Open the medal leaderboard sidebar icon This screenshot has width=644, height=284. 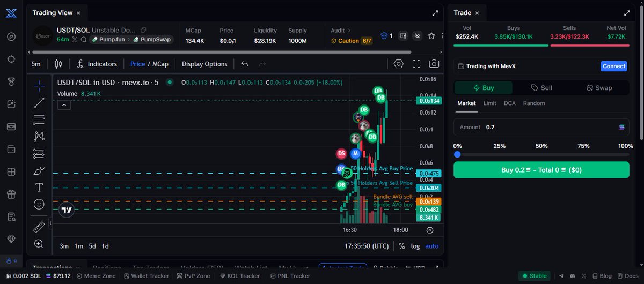[12, 81]
